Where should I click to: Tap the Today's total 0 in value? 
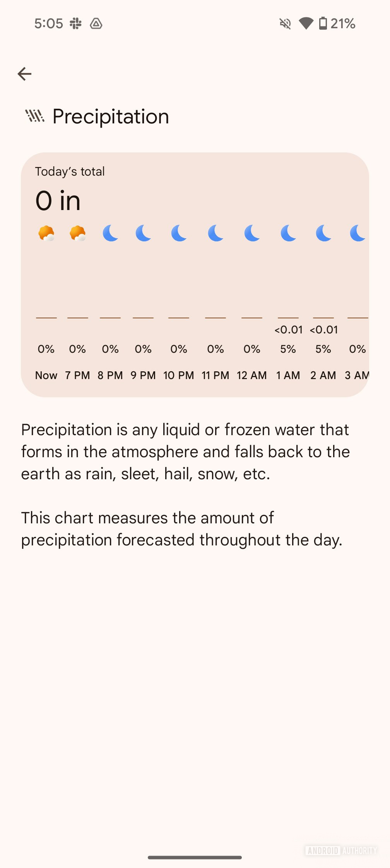click(x=58, y=201)
